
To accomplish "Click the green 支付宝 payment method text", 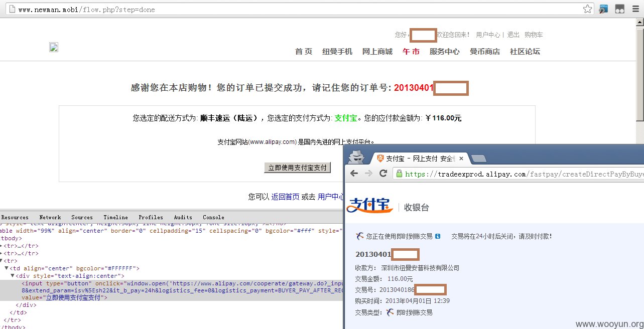I will click(x=346, y=118).
